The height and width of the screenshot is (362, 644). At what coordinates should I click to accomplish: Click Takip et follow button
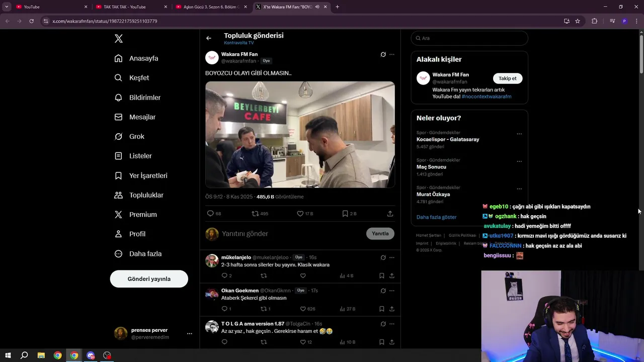[508, 78]
